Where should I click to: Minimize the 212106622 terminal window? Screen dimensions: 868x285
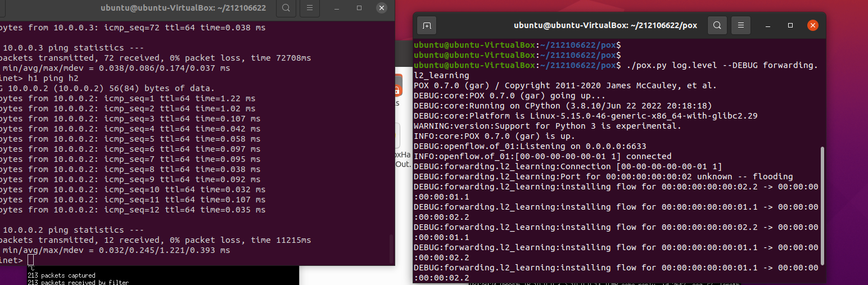(x=337, y=8)
